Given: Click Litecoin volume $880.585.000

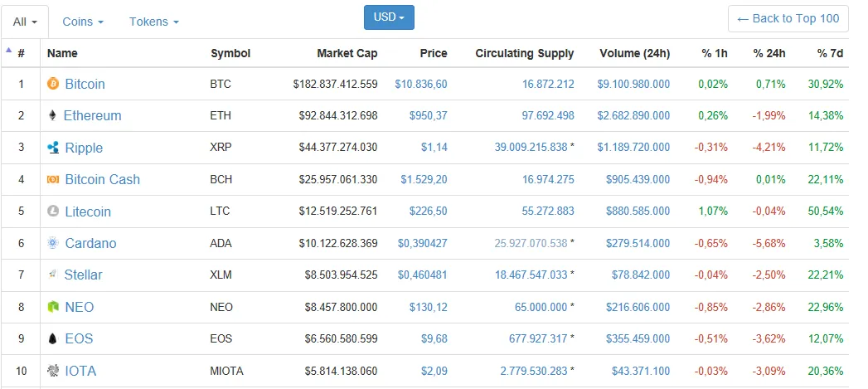Looking at the screenshot, I should coord(638,212).
